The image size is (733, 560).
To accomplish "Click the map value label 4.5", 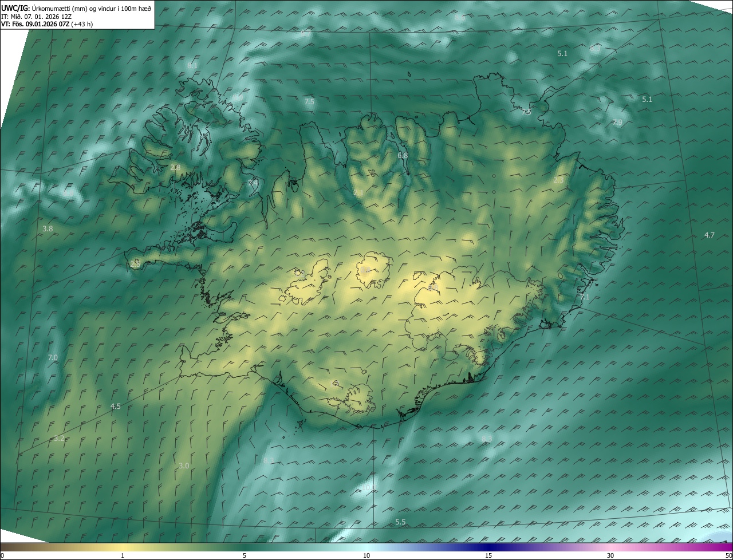I will click(x=116, y=406).
